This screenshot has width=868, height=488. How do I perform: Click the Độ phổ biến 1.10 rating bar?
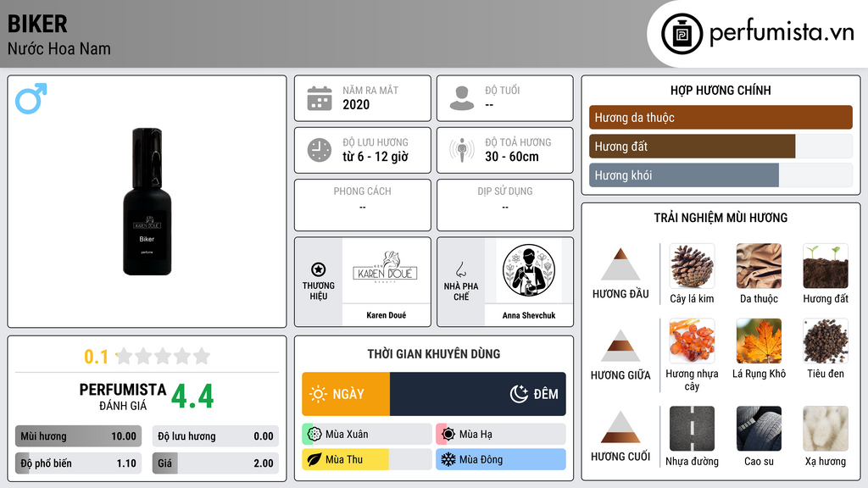tap(78, 463)
